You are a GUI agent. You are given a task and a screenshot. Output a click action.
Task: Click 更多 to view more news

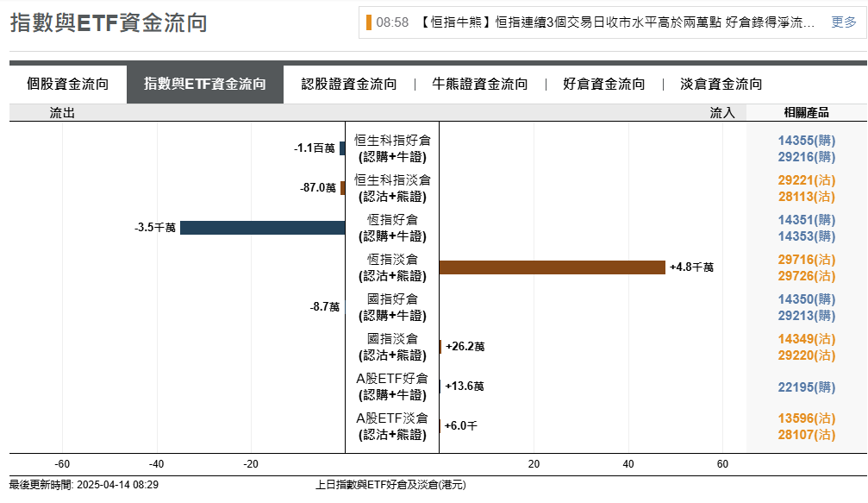[x=844, y=22]
